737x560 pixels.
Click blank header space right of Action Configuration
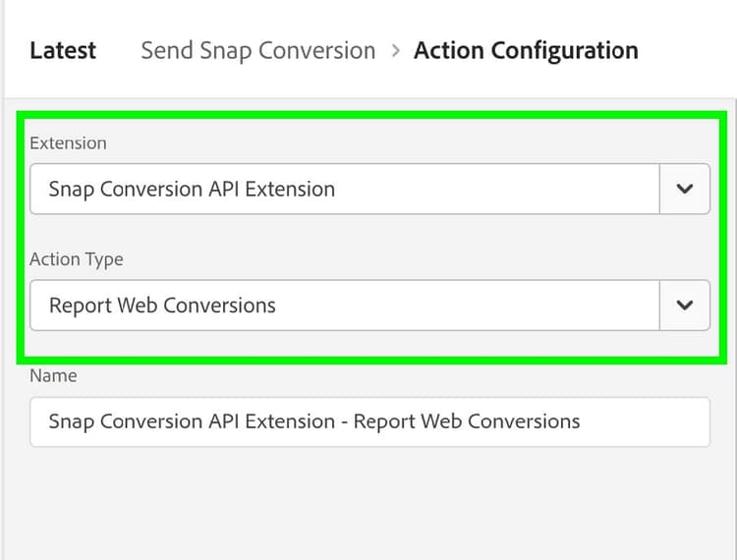pos(688,51)
